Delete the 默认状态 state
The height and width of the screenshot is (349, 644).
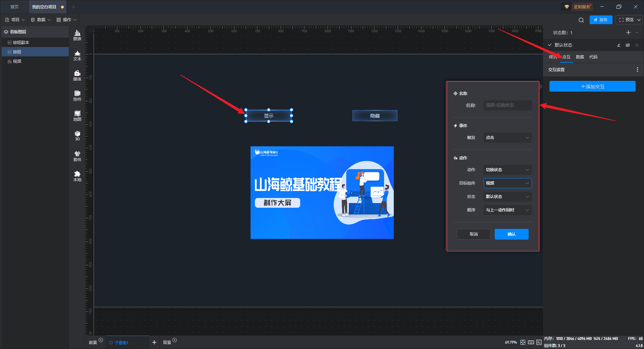[637, 45]
